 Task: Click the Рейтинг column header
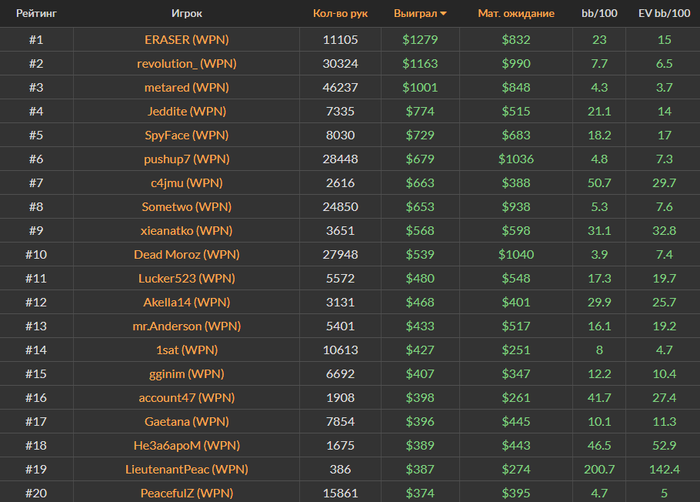36,13
